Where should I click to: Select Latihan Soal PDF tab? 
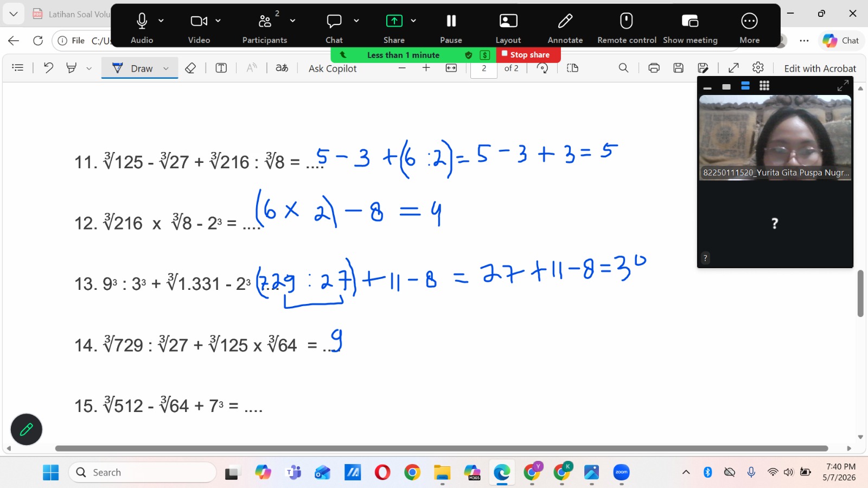coord(71,14)
